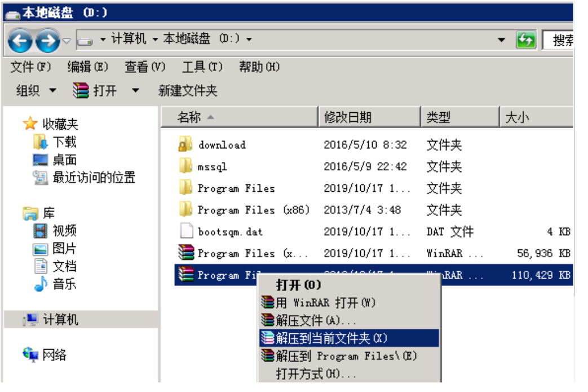Image resolution: width=588 pixels, height=392 pixels.
Task: Open the 图片 library
Action: pyautogui.click(x=64, y=248)
